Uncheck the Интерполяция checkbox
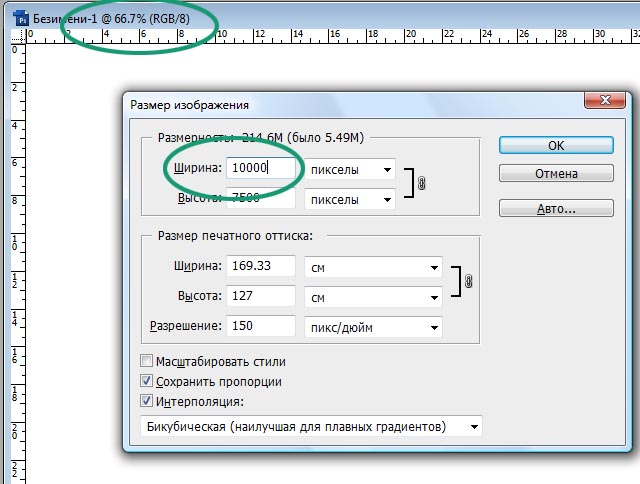The width and height of the screenshot is (640, 484). point(147,401)
